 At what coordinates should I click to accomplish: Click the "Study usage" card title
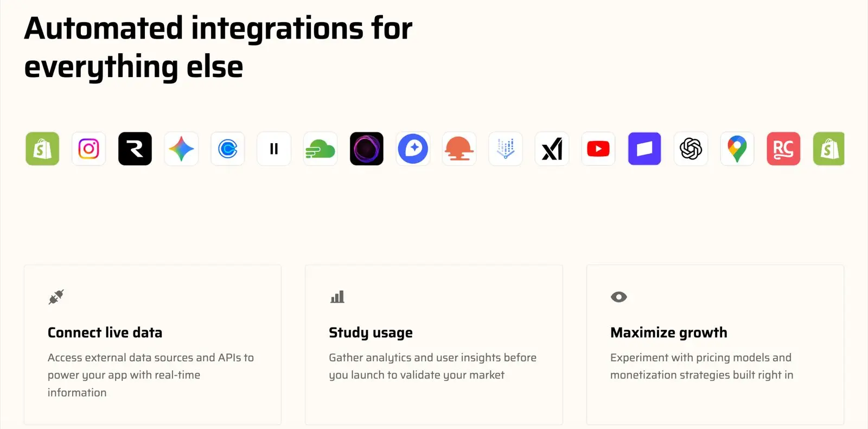point(371,333)
